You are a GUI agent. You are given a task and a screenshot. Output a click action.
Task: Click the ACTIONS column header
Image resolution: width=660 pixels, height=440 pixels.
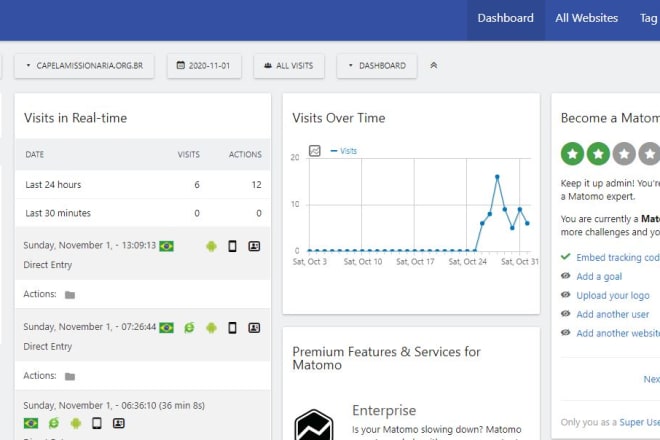pos(245,155)
